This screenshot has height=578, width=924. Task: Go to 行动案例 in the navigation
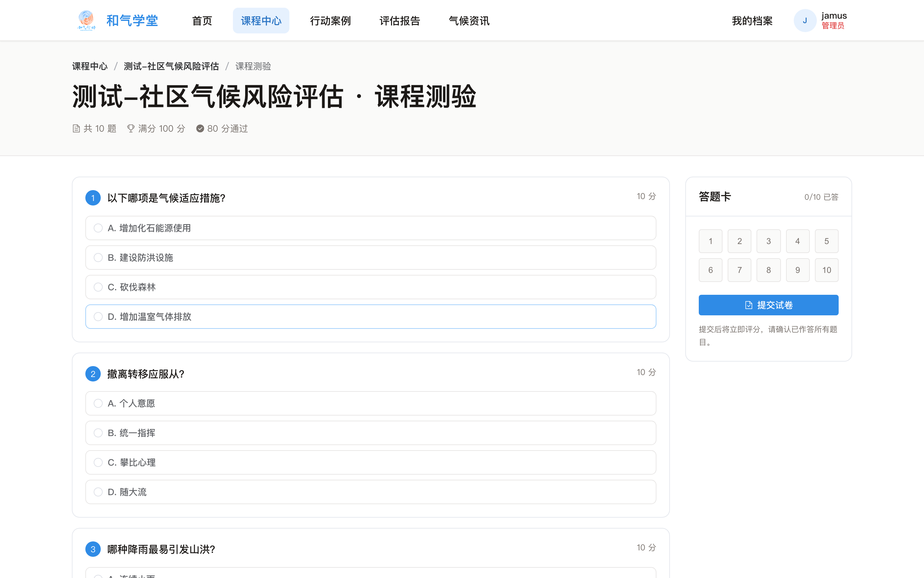(330, 21)
